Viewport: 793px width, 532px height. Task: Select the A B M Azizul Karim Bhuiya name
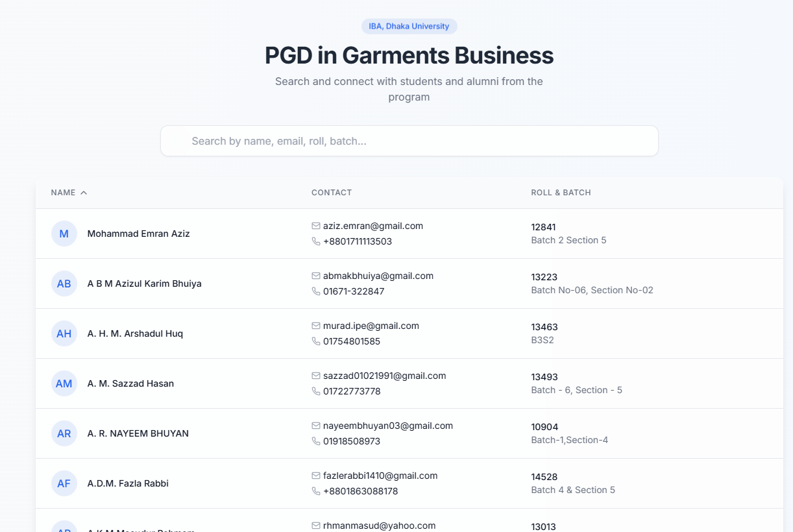point(144,284)
